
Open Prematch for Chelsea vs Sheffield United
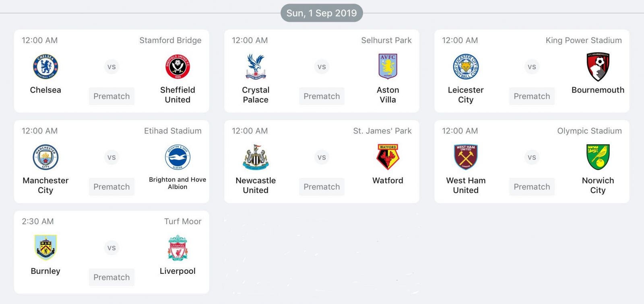click(x=111, y=96)
